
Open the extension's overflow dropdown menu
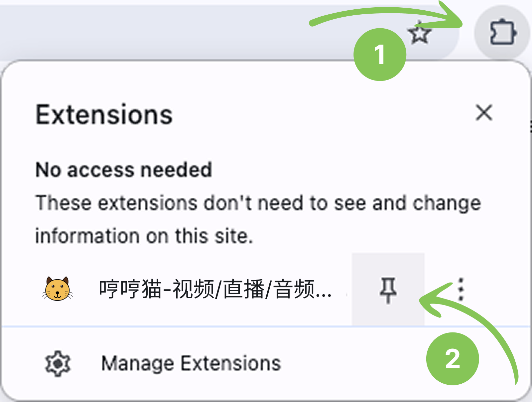[x=461, y=290]
